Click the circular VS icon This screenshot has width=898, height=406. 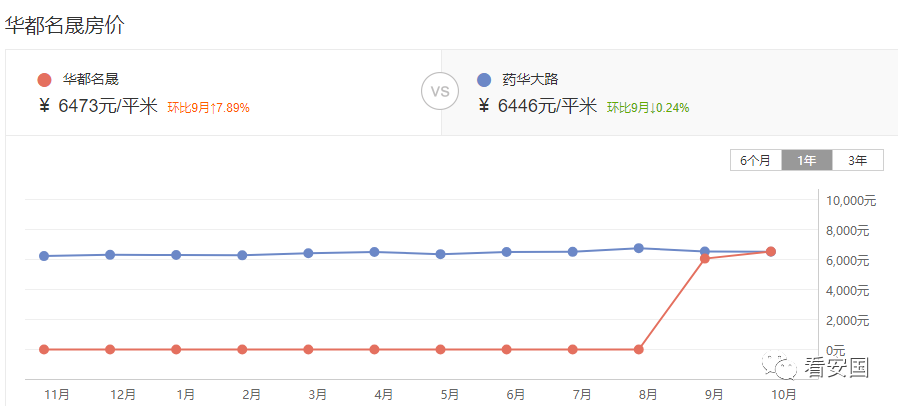tap(440, 92)
